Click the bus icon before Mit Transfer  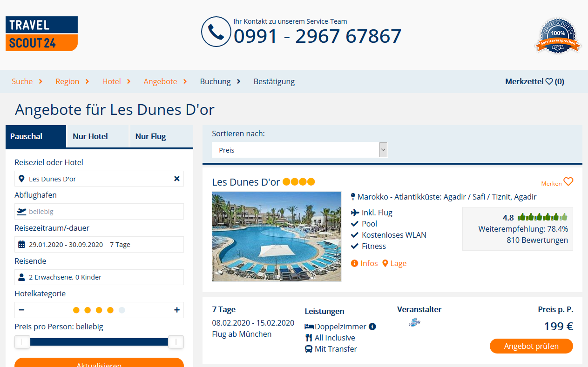pyautogui.click(x=309, y=349)
